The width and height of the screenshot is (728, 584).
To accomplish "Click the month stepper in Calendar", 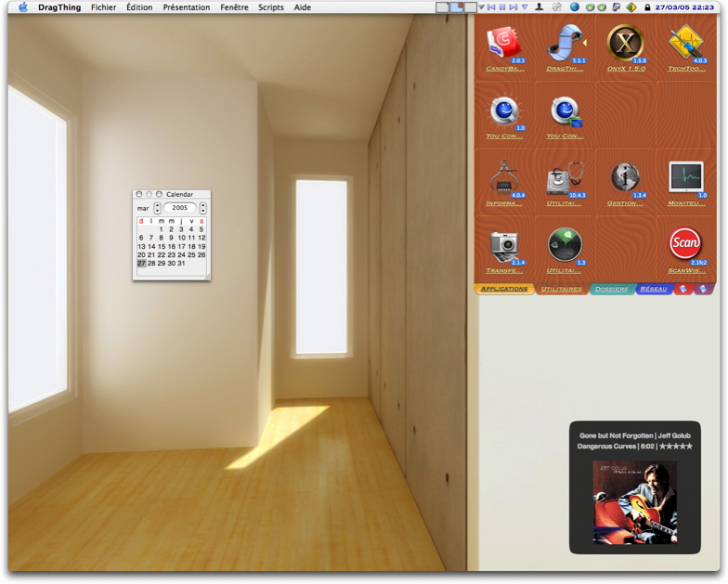I will (157, 209).
